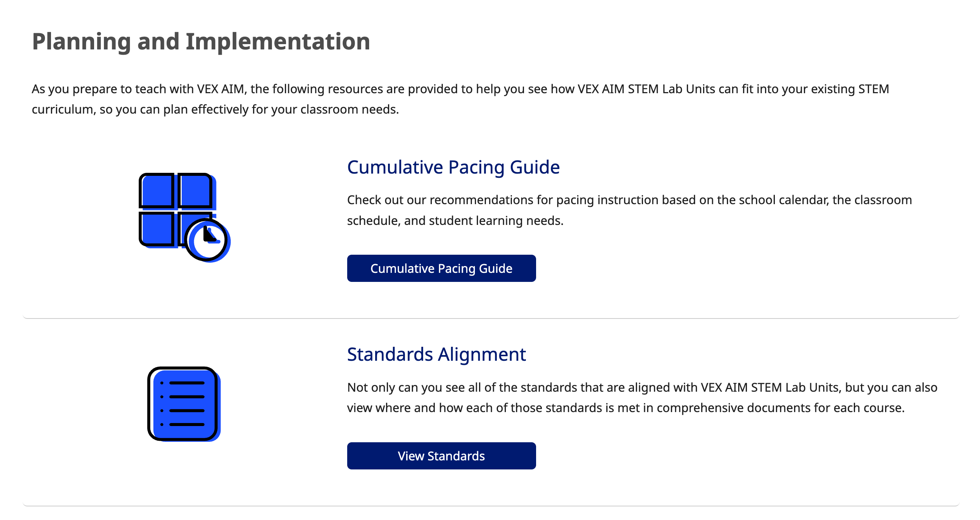
Task: Click the divider line below the pacing guide section
Action: coord(491,318)
